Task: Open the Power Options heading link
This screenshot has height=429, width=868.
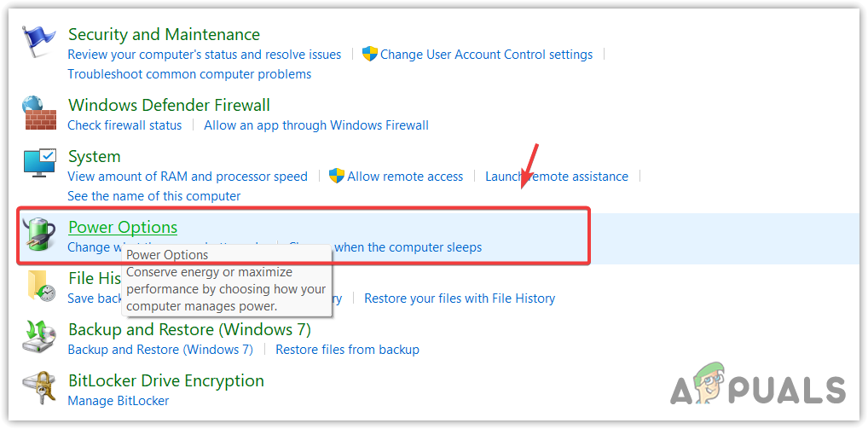Action: 123,227
